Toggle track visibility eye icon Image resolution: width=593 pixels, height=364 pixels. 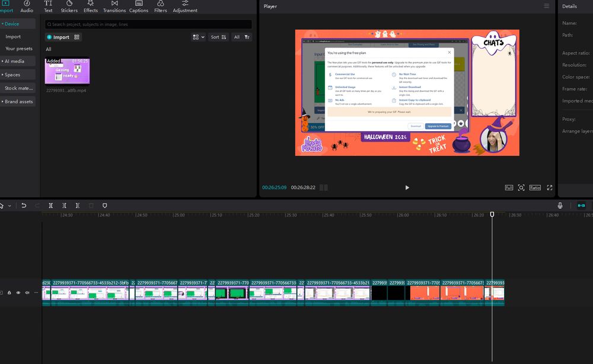coord(18,292)
